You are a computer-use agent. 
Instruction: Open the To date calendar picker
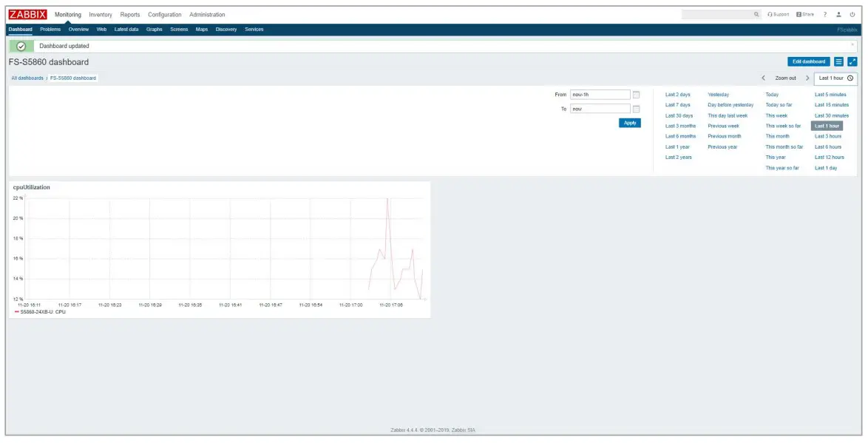point(636,109)
